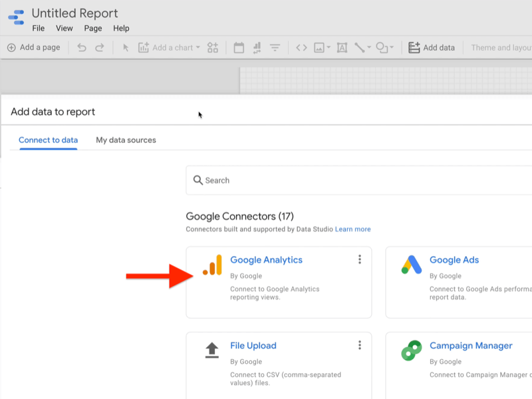Click the Untitled Report title
The width and height of the screenshot is (532, 399).
74,13
